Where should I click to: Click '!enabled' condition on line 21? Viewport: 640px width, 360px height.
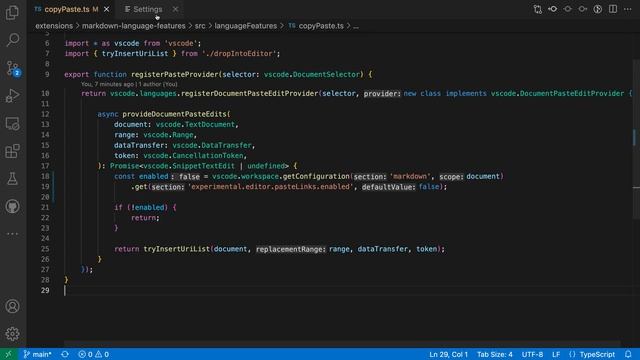tap(148, 207)
